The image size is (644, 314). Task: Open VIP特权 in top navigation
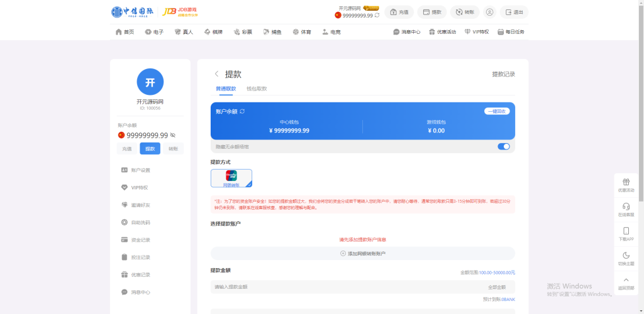(x=477, y=31)
